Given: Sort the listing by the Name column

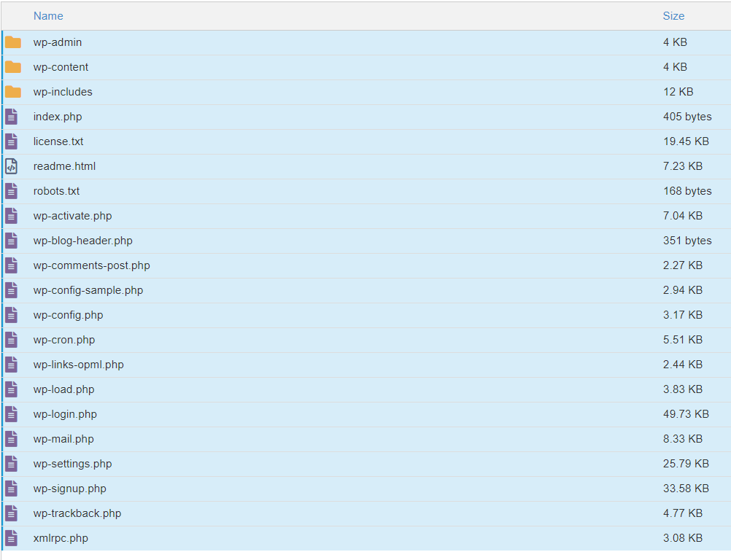Looking at the screenshot, I should (48, 15).
